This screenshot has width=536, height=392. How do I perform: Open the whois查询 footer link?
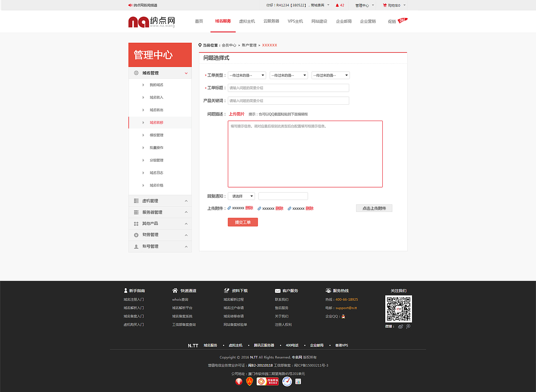coord(180,299)
